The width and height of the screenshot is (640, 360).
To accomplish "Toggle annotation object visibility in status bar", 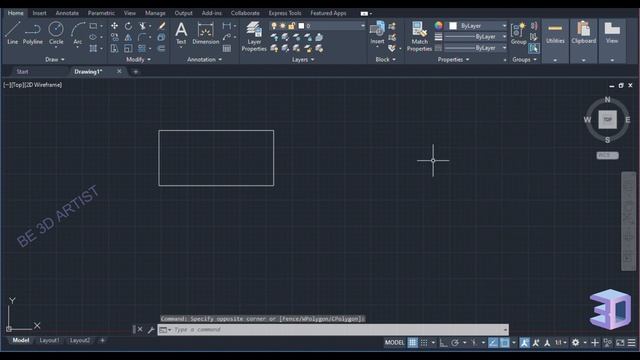I will point(524,342).
